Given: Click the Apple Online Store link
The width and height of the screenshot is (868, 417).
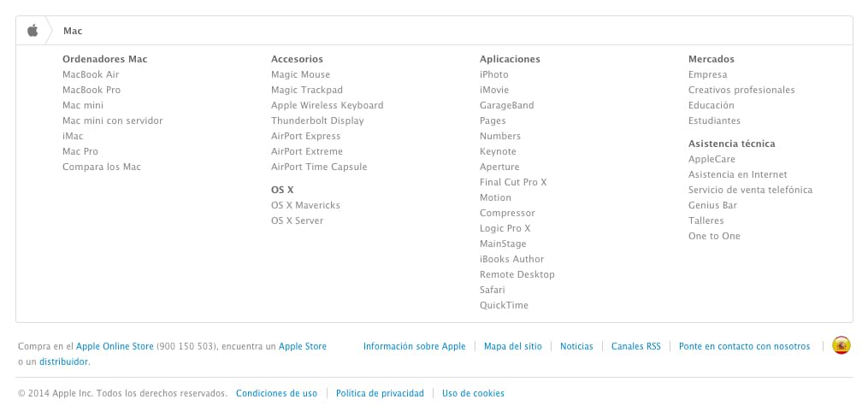Looking at the screenshot, I should coord(115,346).
